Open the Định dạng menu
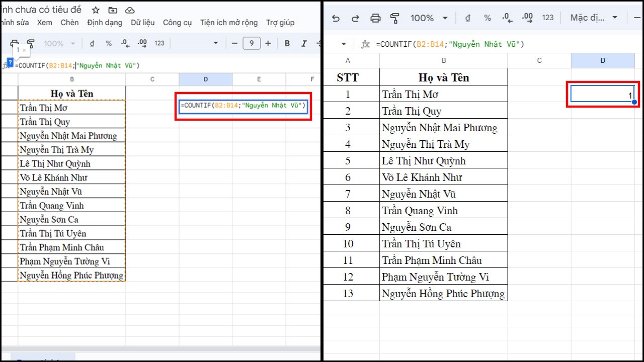The image size is (644, 362). [x=105, y=23]
